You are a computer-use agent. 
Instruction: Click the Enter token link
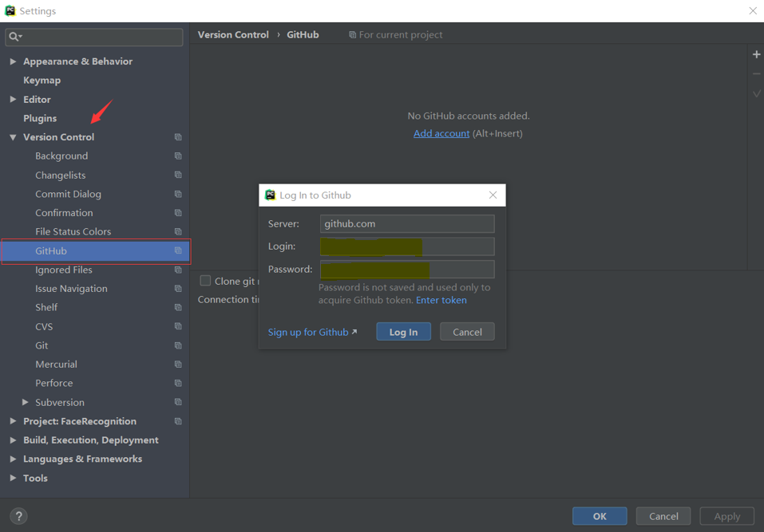[441, 301]
